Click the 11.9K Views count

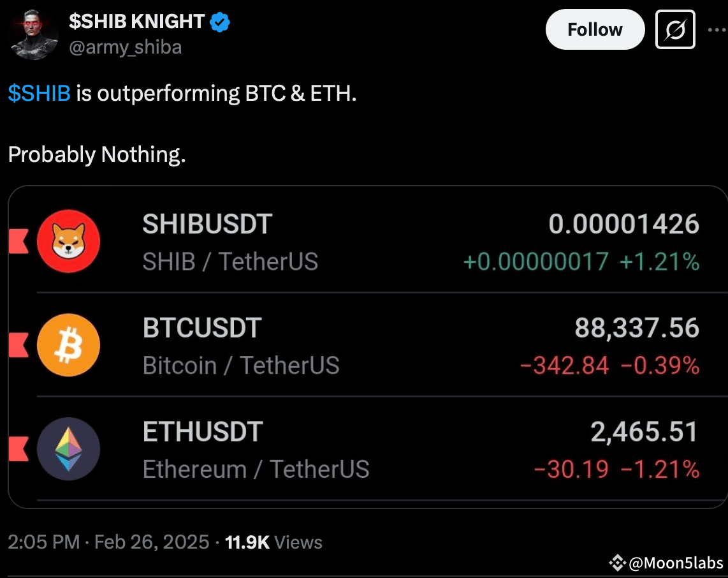[273, 542]
